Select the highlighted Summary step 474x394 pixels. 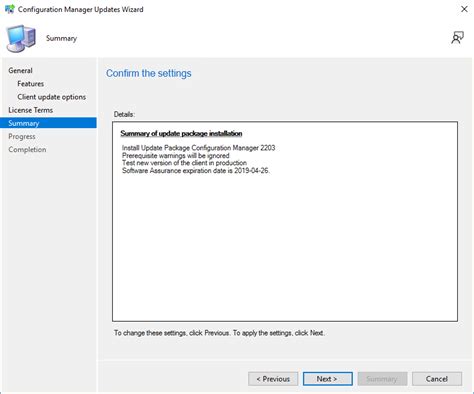pyautogui.click(x=48, y=123)
